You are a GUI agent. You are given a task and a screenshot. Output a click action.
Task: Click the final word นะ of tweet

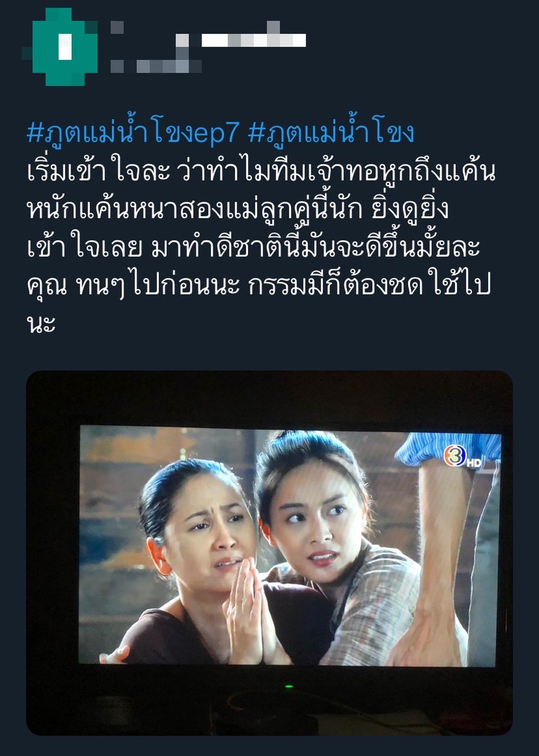[x=41, y=323]
